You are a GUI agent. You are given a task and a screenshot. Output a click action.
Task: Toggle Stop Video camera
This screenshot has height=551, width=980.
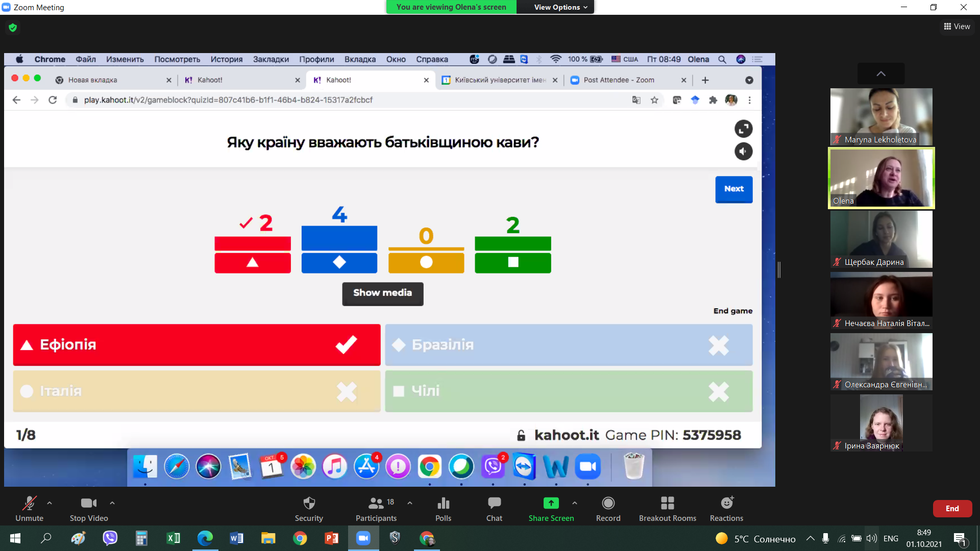(88, 504)
